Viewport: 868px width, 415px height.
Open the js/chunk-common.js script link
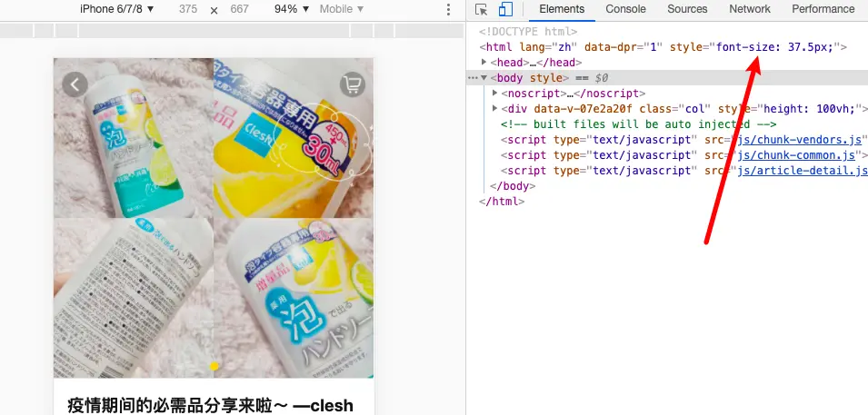796,155
